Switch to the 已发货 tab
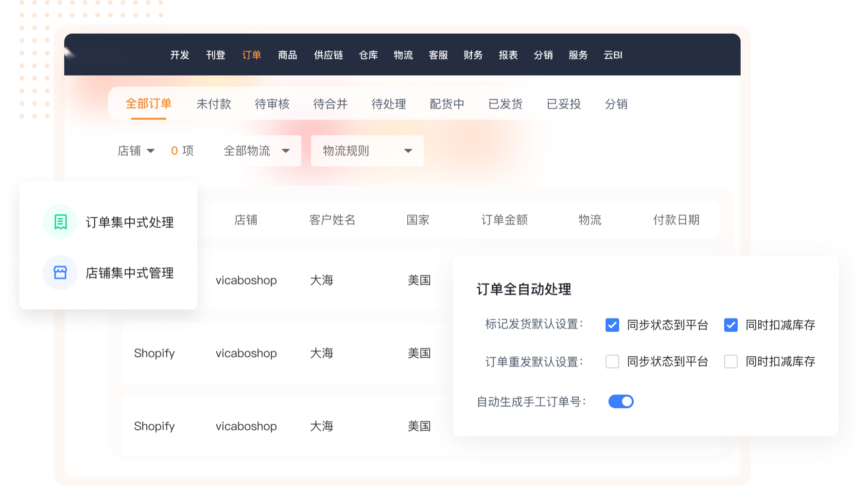The width and height of the screenshot is (868, 489). (505, 104)
